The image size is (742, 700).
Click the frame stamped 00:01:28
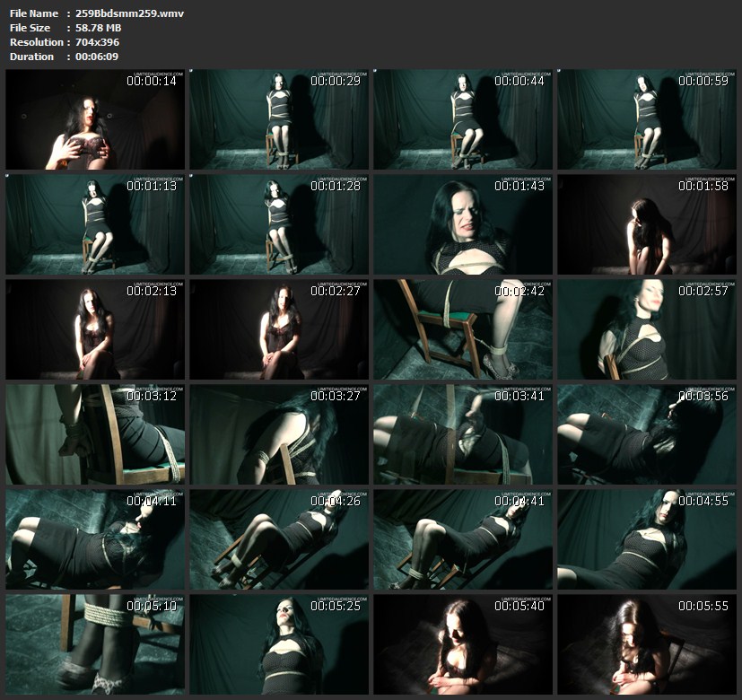pos(279,224)
